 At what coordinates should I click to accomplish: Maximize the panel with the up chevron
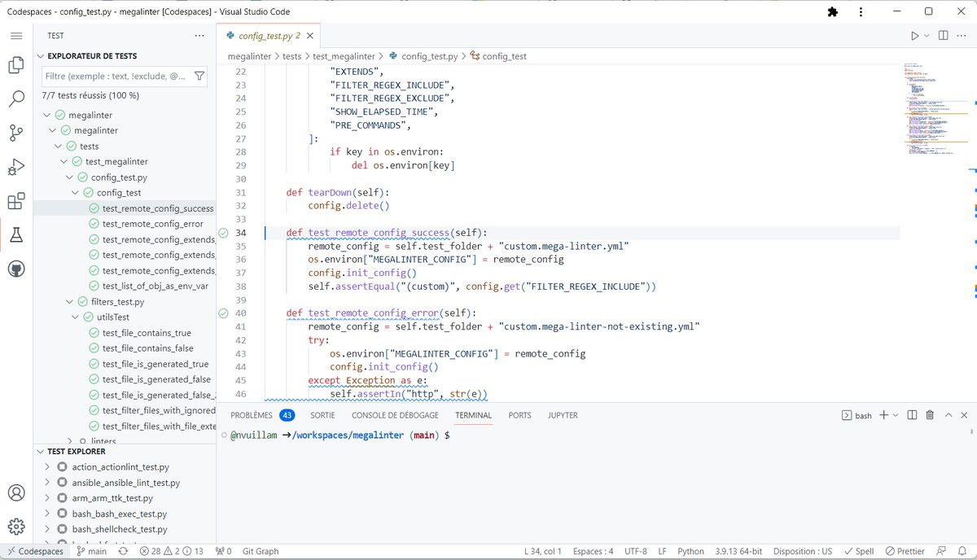coord(949,415)
